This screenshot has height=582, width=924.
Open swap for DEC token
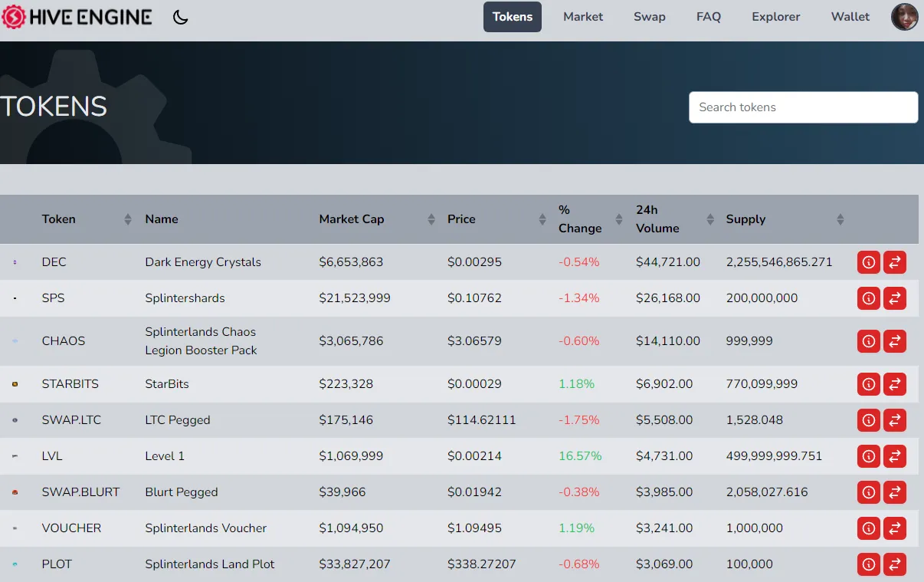tap(895, 262)
